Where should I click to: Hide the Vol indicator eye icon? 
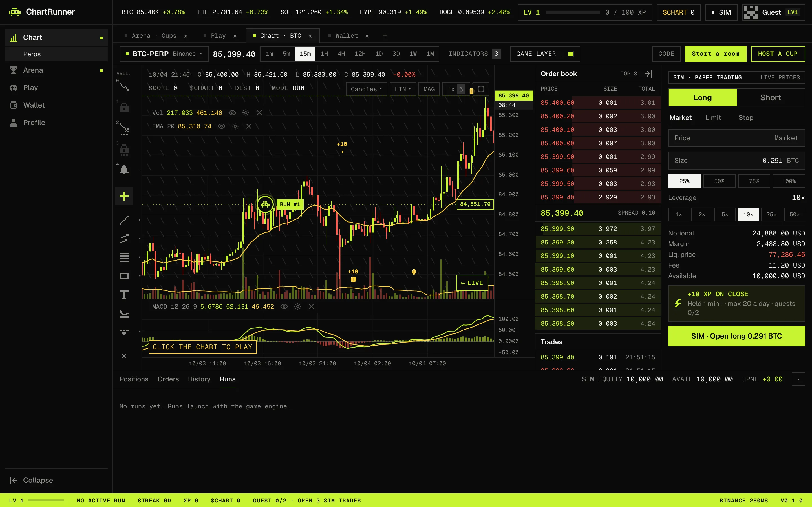[232, 113]
